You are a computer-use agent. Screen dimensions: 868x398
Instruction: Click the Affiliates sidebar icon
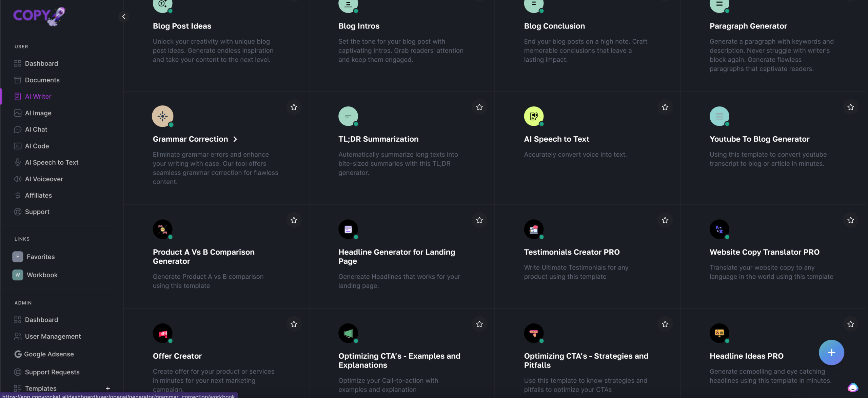coord(18,195)
